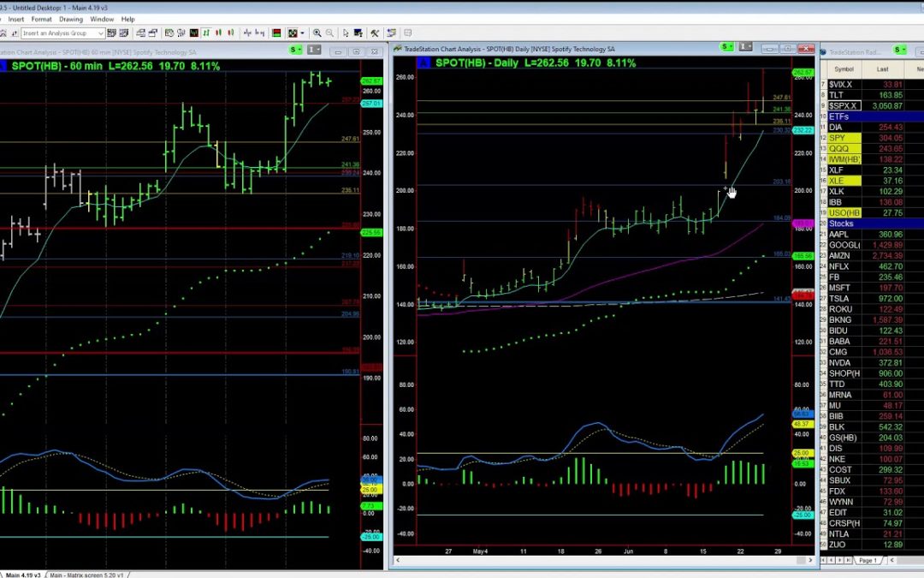Select the $VIX.X row symbol
The height and width of the screenshot is (578, 924).
pyautogui.click(x=844, y=84)
